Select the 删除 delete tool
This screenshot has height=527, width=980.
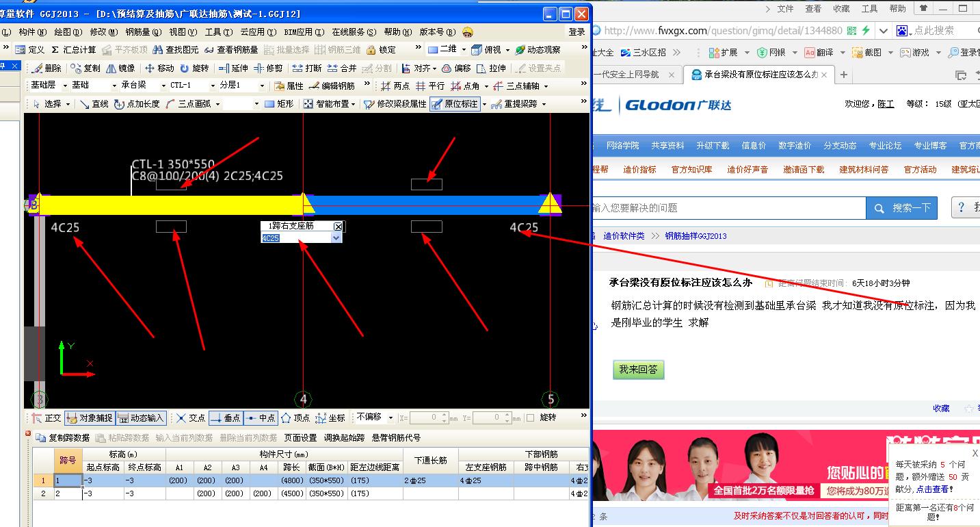(47, 68)
